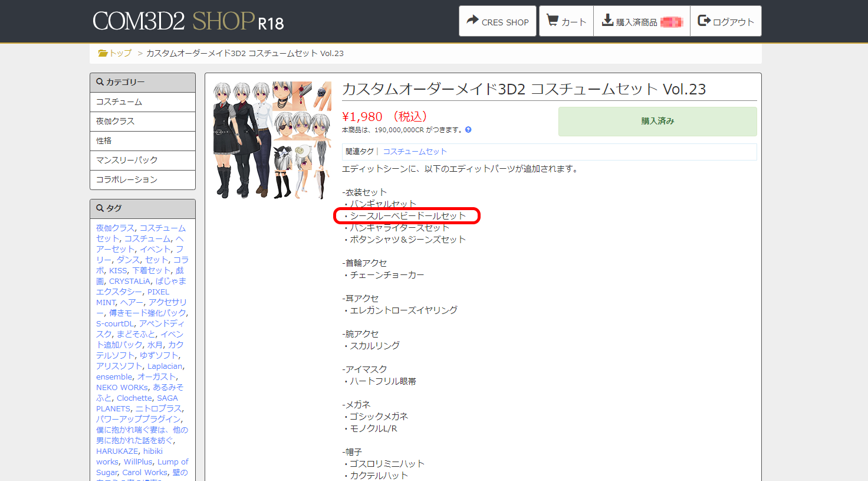Click the カテゴリー magnifier icon
868x481 pixels.
[100, 82]
